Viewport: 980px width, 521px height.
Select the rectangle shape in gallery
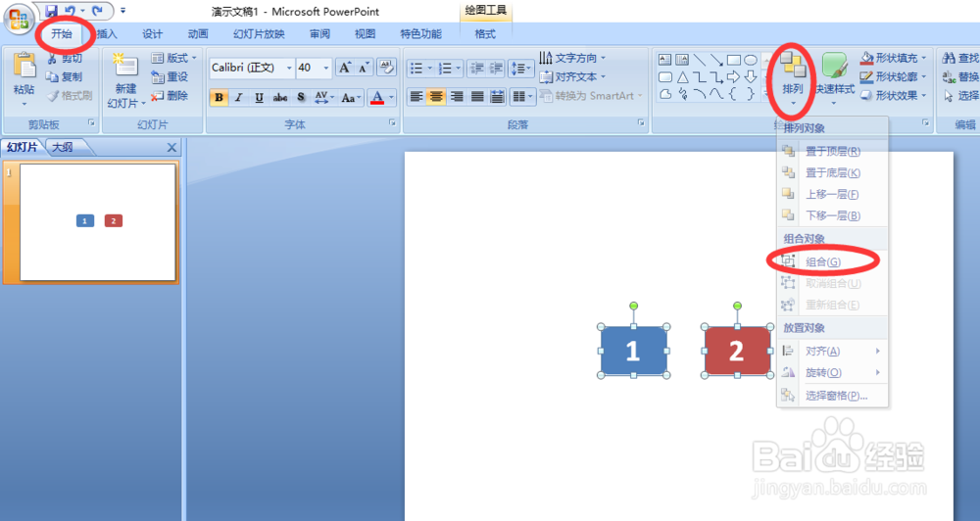tap(734, 60)
